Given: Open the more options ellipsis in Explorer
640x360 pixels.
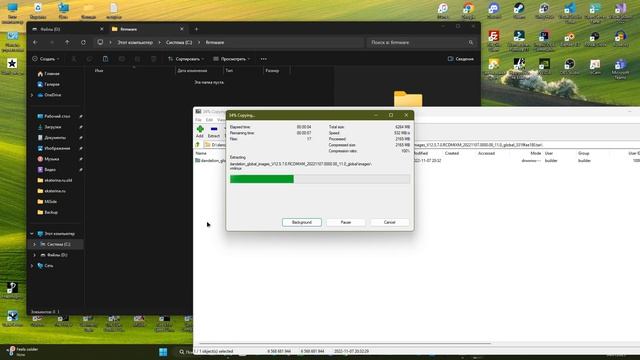Looking at the screenshot, I should pyautogui.click(x=264, y=59).
